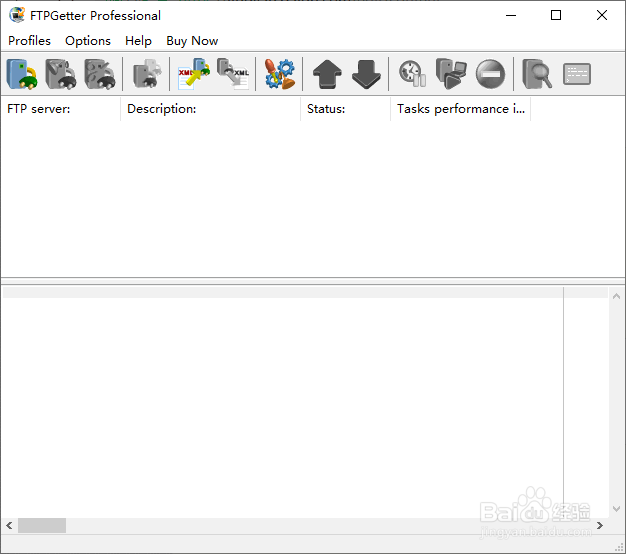Click the FTPGetter application title icon
This screenshot has width=626, height=554.
(x=17, y=15)
